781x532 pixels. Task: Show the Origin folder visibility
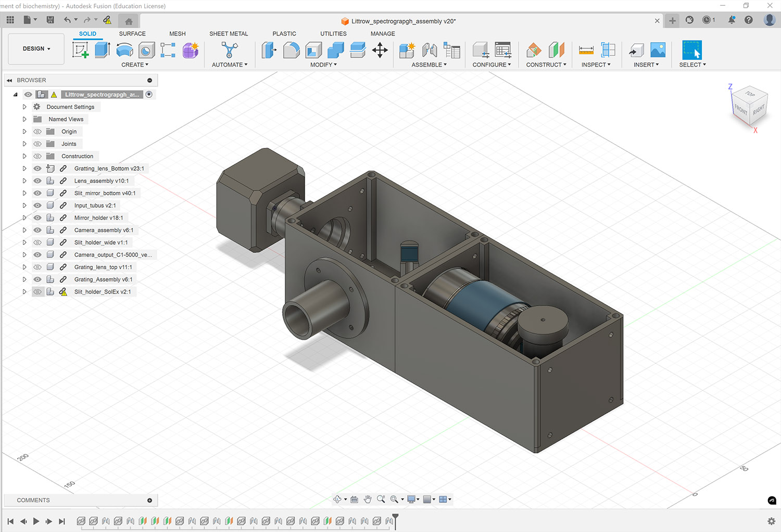[x=37, y=132]
